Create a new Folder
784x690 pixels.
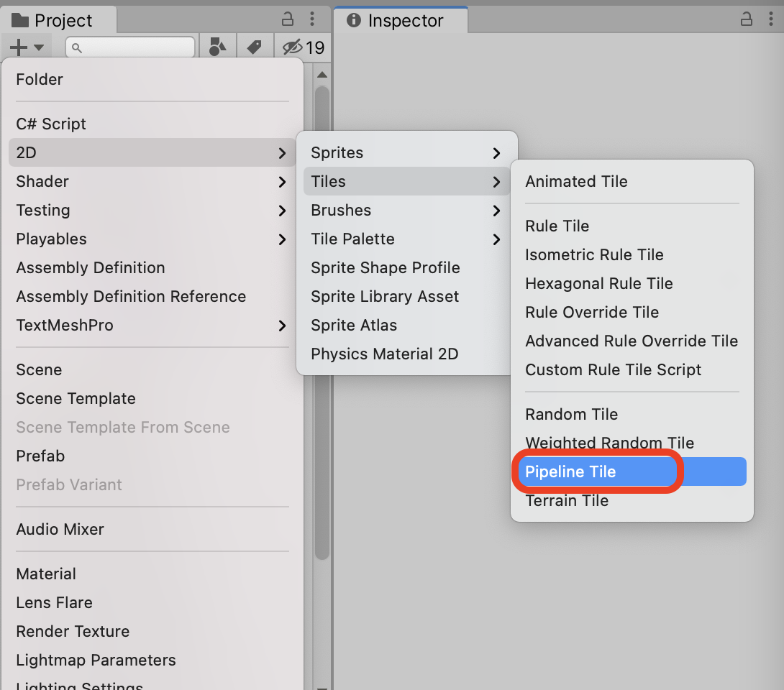click(x=152, y=80)
